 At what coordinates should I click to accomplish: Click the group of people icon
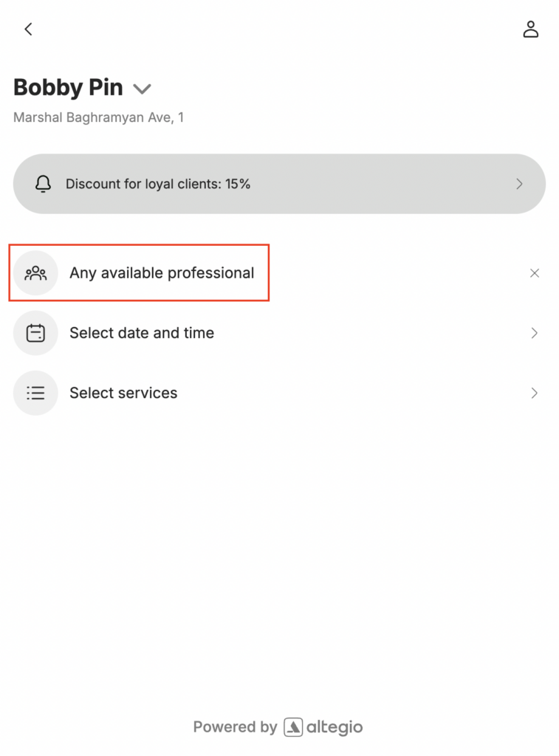point(35,273)
